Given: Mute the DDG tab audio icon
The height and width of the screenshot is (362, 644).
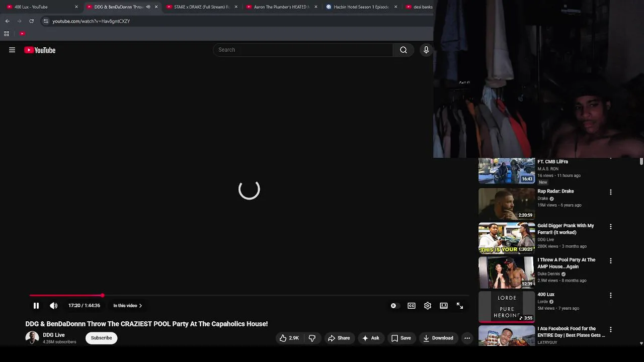Looking at the screenshot, I should [148, 7].
